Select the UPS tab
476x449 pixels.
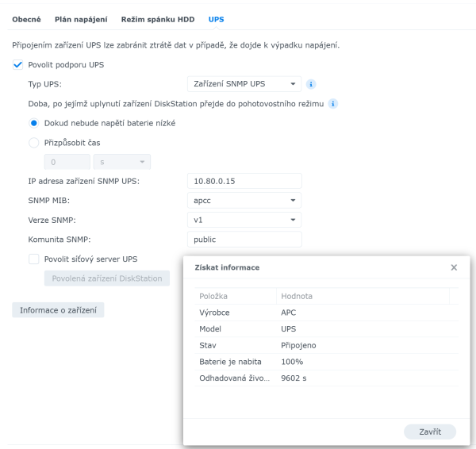click(216, 17)
